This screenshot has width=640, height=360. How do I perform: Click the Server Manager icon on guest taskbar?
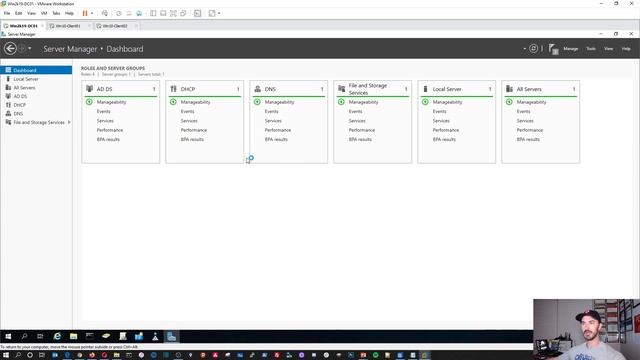tap(171, 336)
